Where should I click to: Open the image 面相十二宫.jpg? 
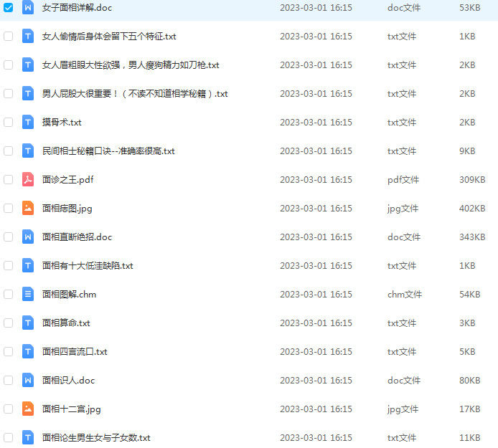(72, 409)
